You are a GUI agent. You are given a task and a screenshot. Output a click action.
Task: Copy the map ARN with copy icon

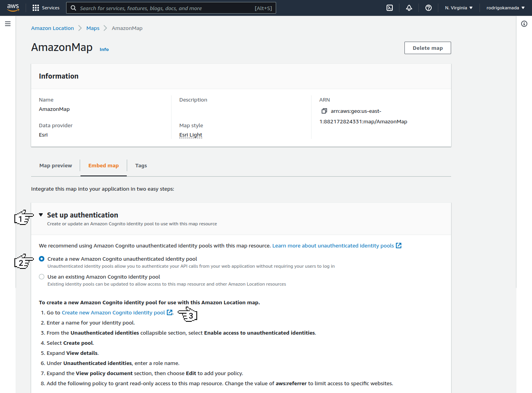tap(324, 111)
